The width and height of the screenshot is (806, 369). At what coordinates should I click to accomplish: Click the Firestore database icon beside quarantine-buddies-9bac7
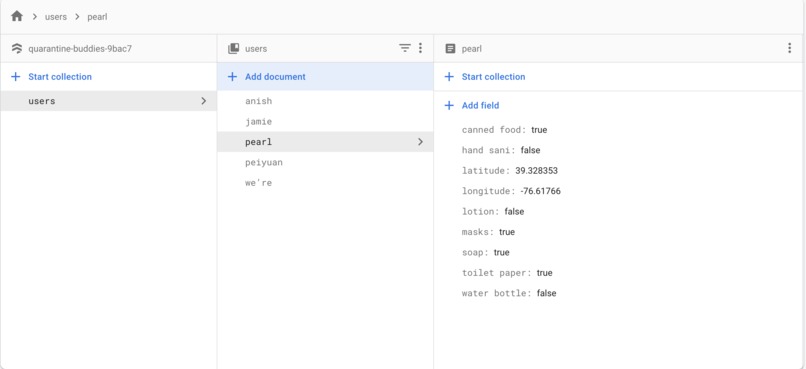(x=17, y=48)
